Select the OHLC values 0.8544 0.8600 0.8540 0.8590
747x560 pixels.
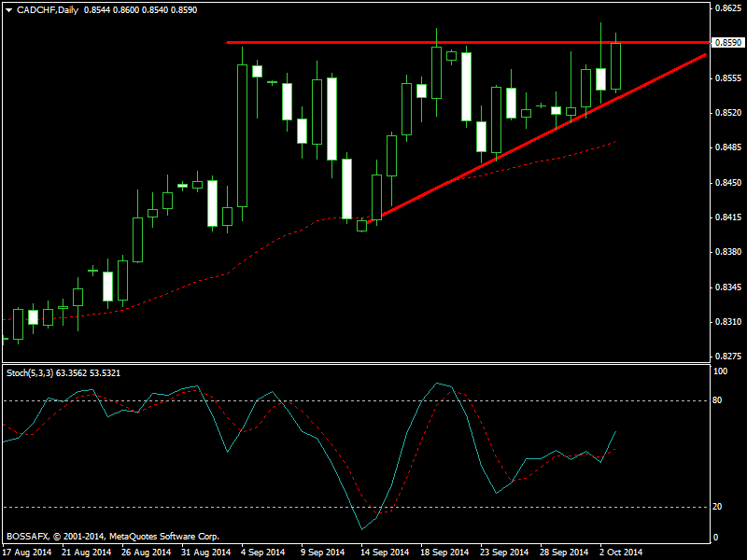(x=141, y=10)
